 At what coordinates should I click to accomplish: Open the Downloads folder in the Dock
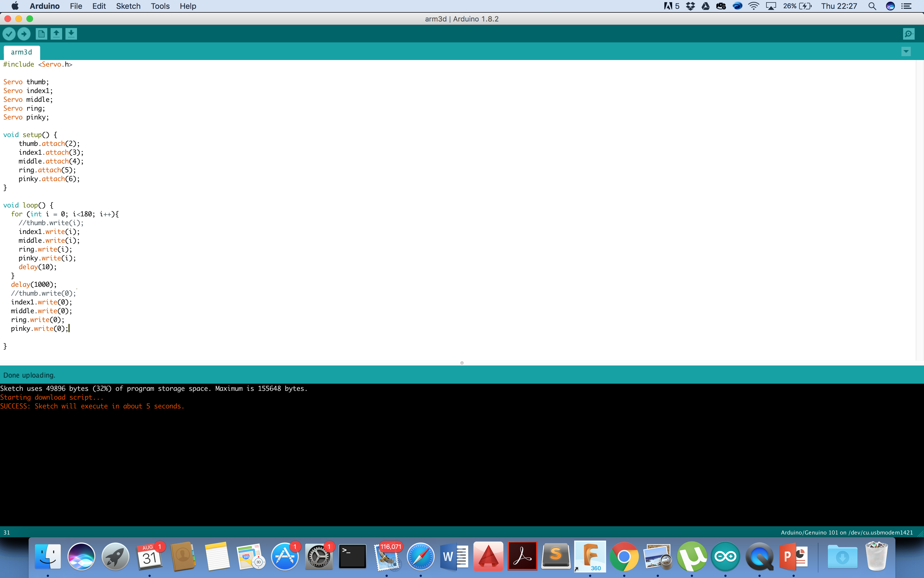(x=842, y=557)
